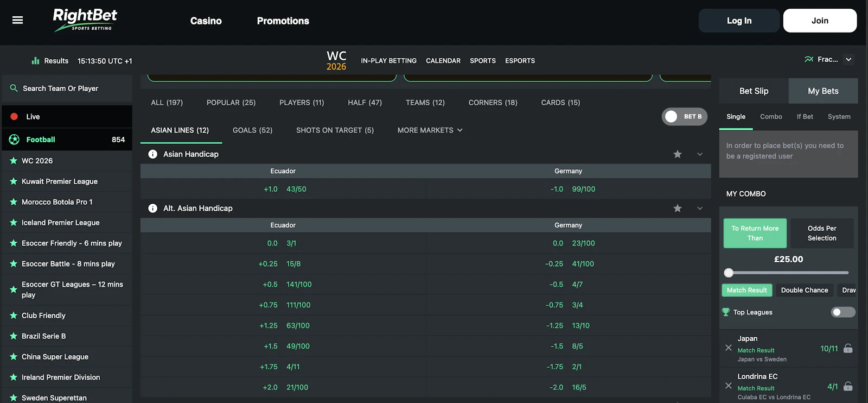
Task: Click the RightBet logo
Action: (85, 20)
